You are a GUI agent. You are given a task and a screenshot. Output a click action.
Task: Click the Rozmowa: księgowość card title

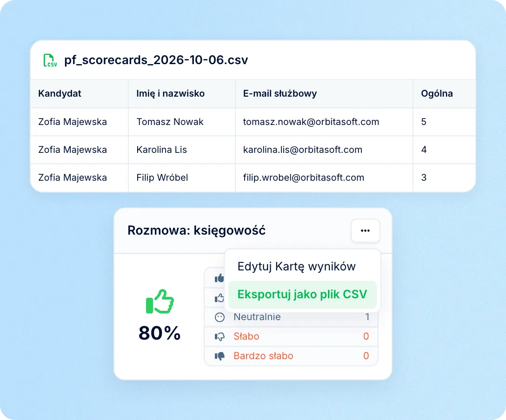click(x=197, y=231)
